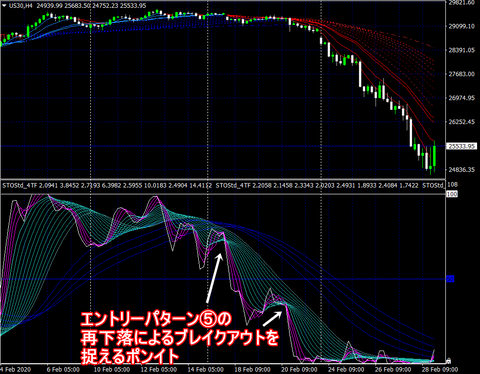
Task: Click the 28 Feb 09:00 time label
Action: pyautogui.click(x=440, y=370)
